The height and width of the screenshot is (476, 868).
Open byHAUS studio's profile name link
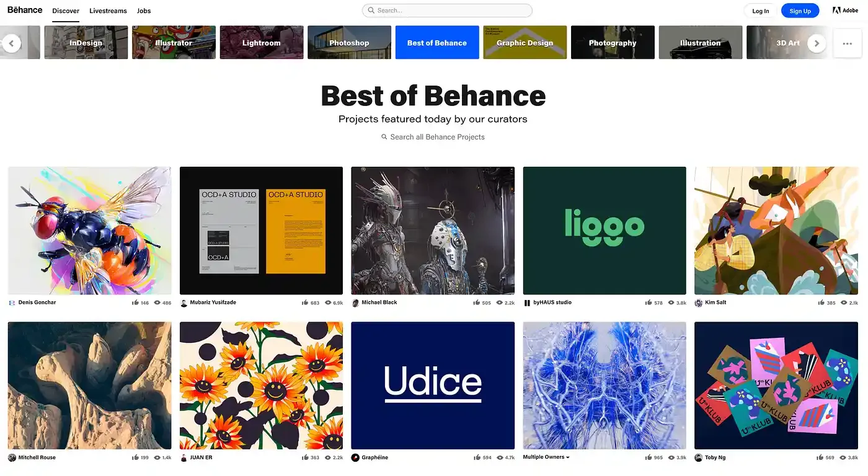coord(552,302)
